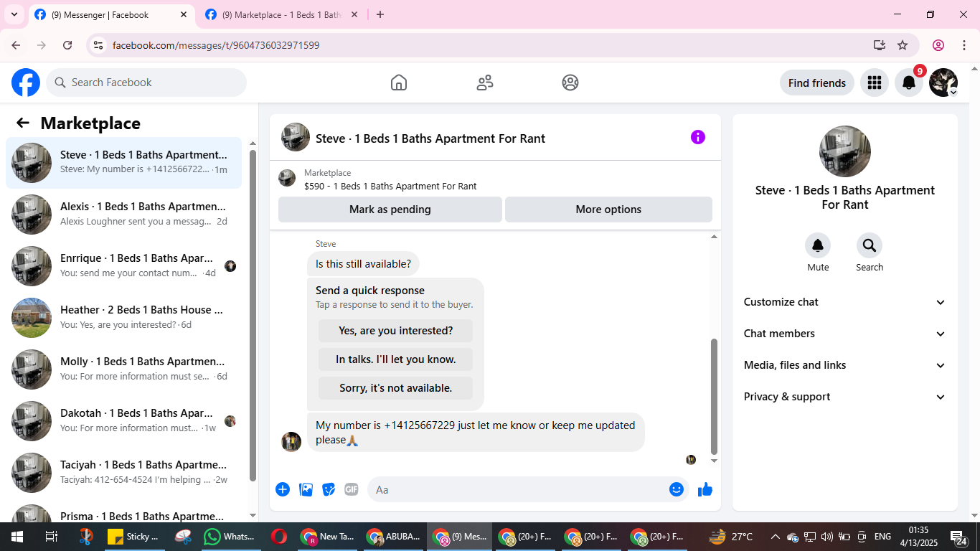This screenshot has width=980, height=551.
Task: Click the large Steve chat profile thumbnail
Action: 845,151
